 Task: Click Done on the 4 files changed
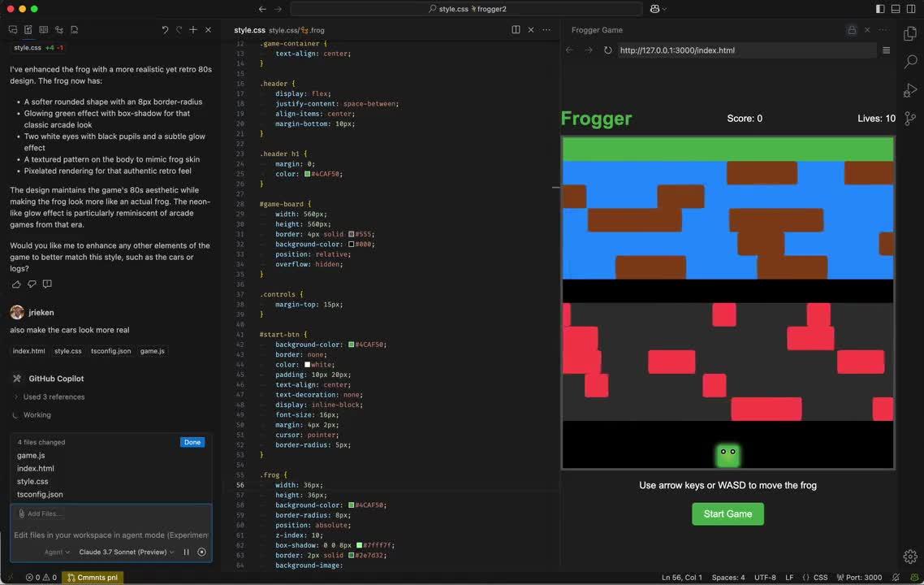[x=192, y=442]
